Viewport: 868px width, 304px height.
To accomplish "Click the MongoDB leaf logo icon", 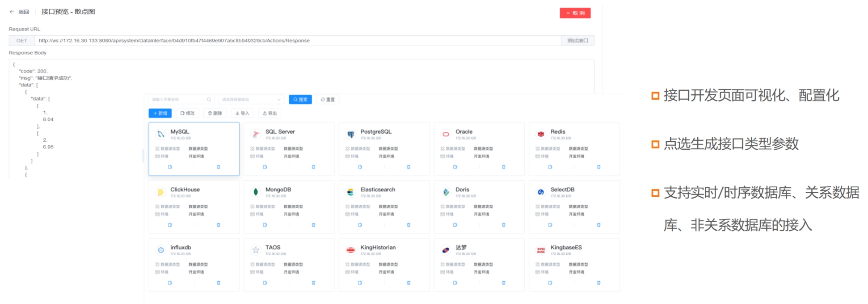I will coord(256,192).
